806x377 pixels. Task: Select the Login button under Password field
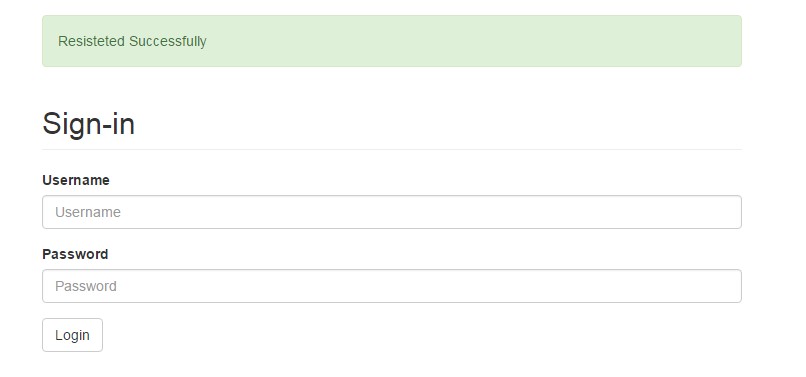72,335
